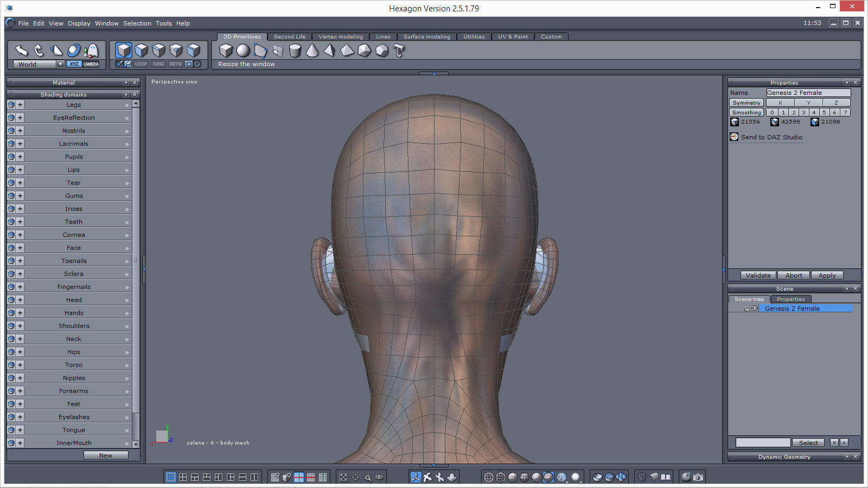The height and width of the screenshot is (488, 868).
Task: Click the zoom-to-selection magnifier icon
Action: click(367, 477)
